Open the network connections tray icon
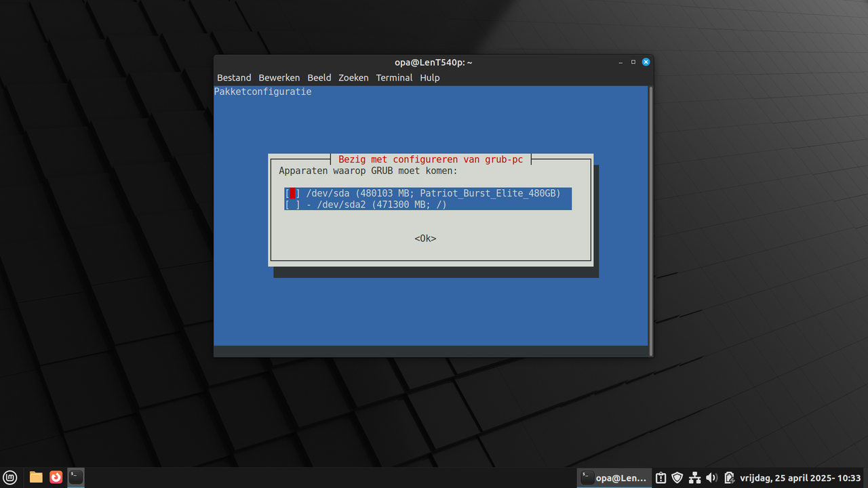Screen dimensions: 868x488 click(694, 478)
